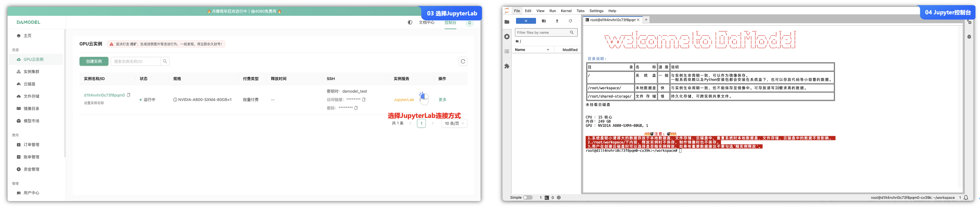Open 文件存储 in the sidebar
The image size is (980, 208).
(28, 96)
